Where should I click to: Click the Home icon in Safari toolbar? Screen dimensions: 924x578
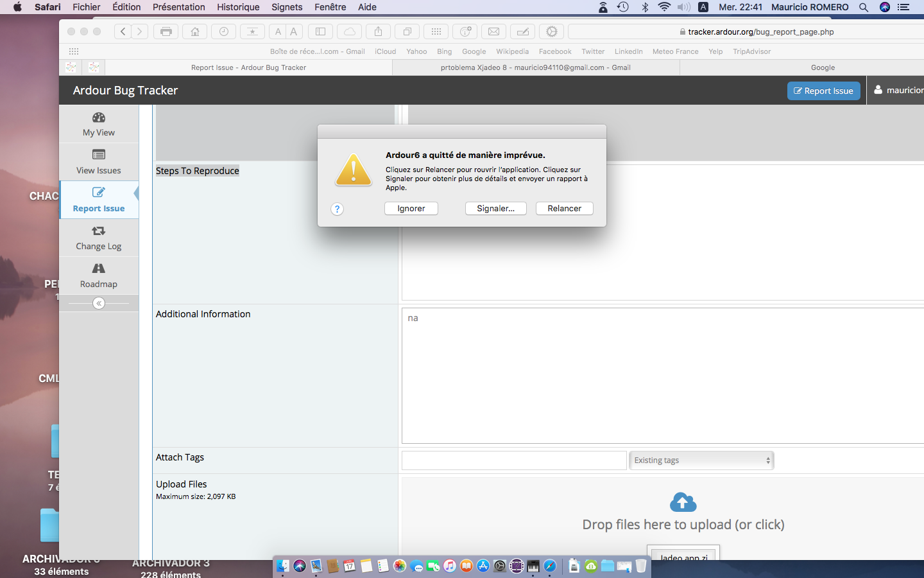tap(195, 31)
